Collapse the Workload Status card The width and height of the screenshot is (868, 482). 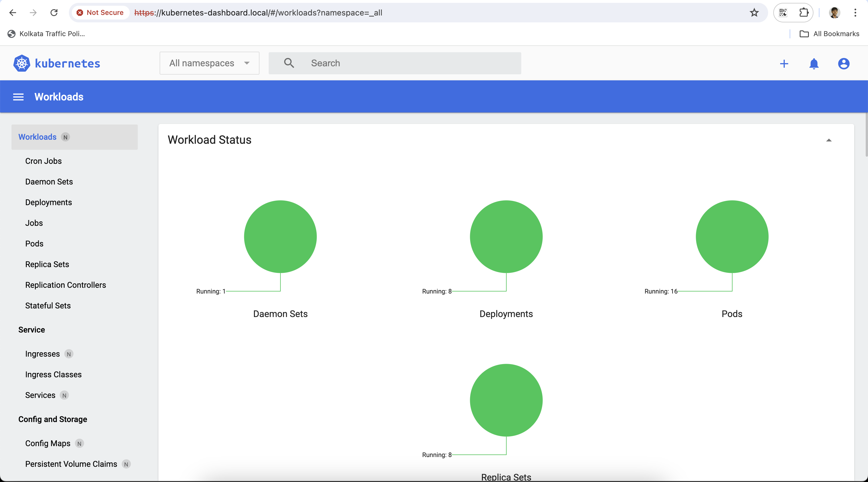click(829, 140)
